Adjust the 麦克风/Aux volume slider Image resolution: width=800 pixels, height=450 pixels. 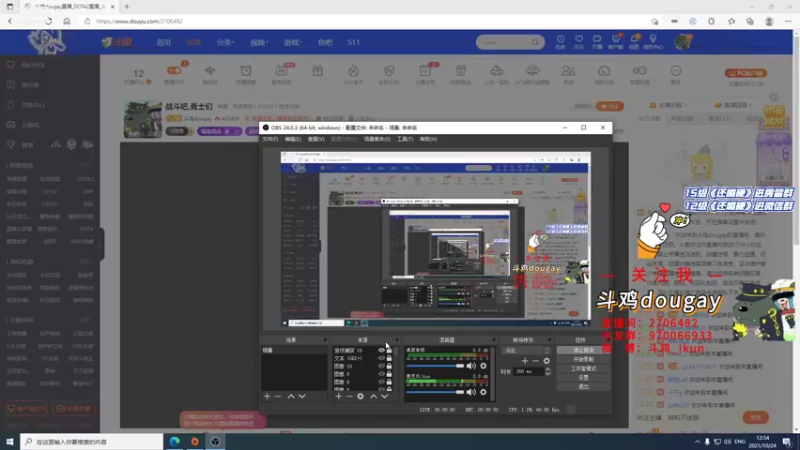point(435,392)
